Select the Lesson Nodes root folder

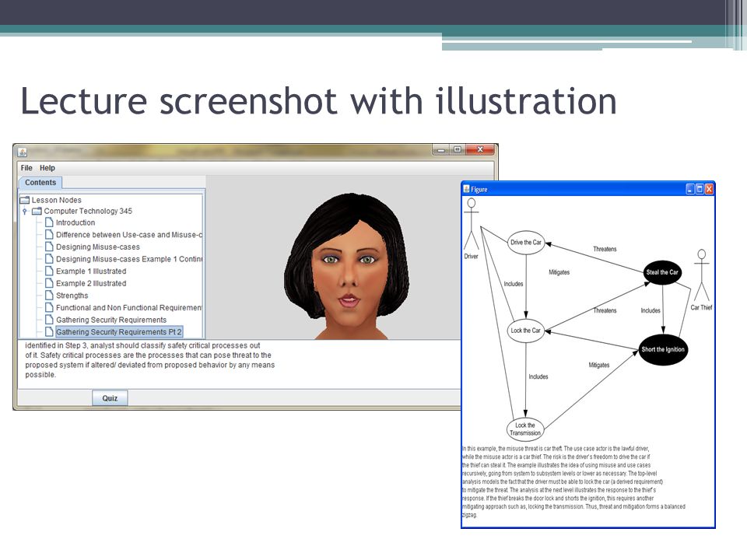(56, 200)
